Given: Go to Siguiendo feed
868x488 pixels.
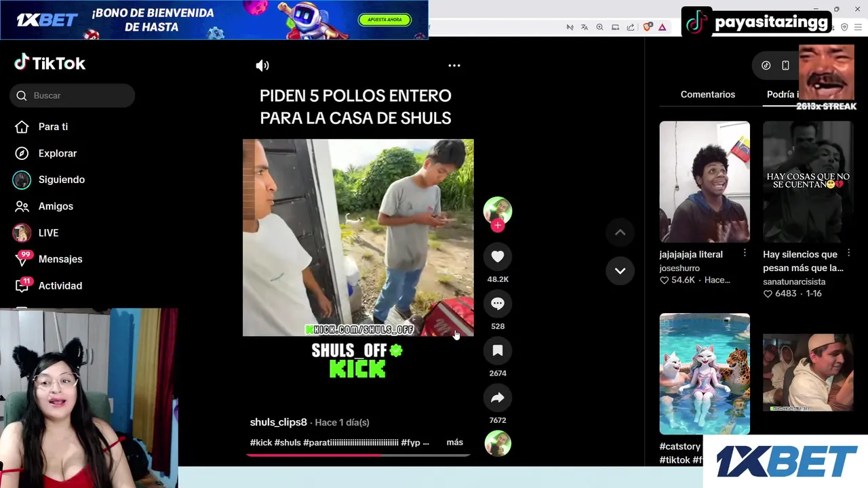Looking at the screenshot, I should [62, 180].
